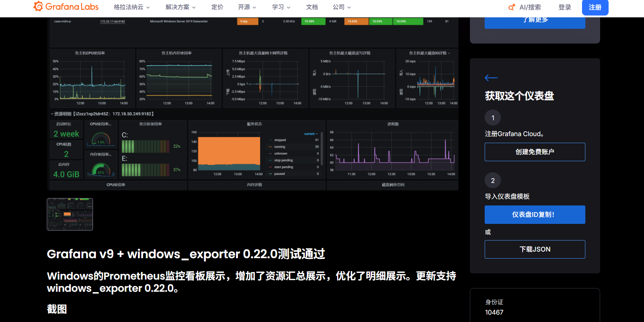Click the '2 week' uptime value in the screenshot

[66, 134]
